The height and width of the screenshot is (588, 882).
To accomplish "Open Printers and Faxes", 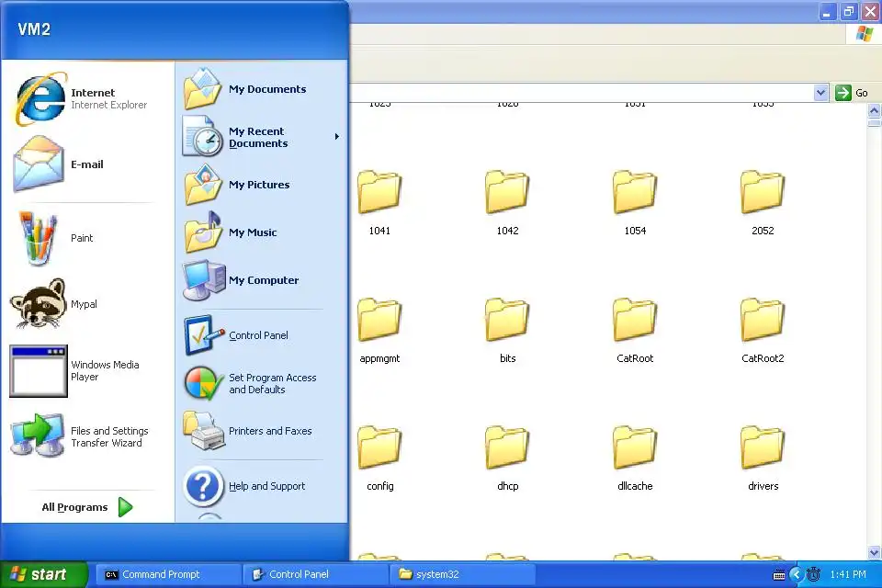I will tap(260, 431).
